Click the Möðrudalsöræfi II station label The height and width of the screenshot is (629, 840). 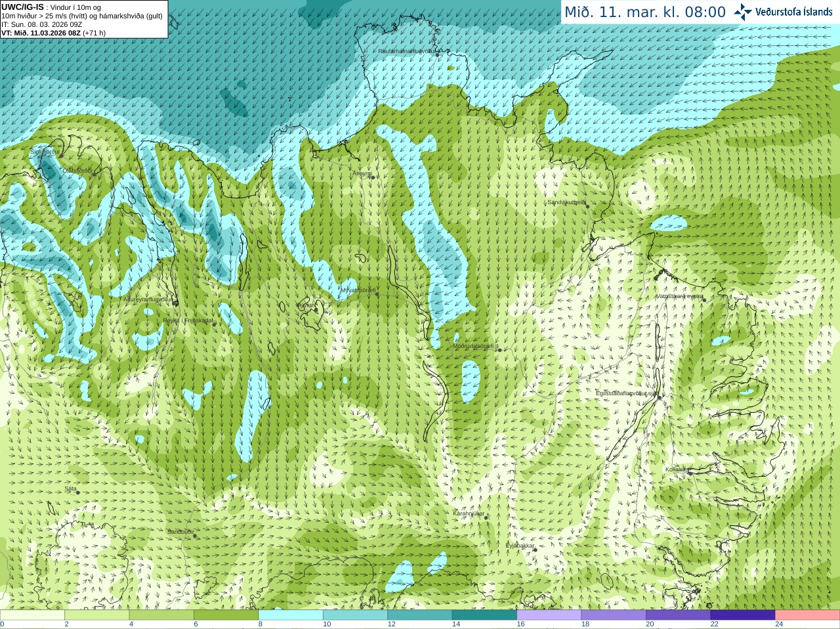[x=476, y=346]
